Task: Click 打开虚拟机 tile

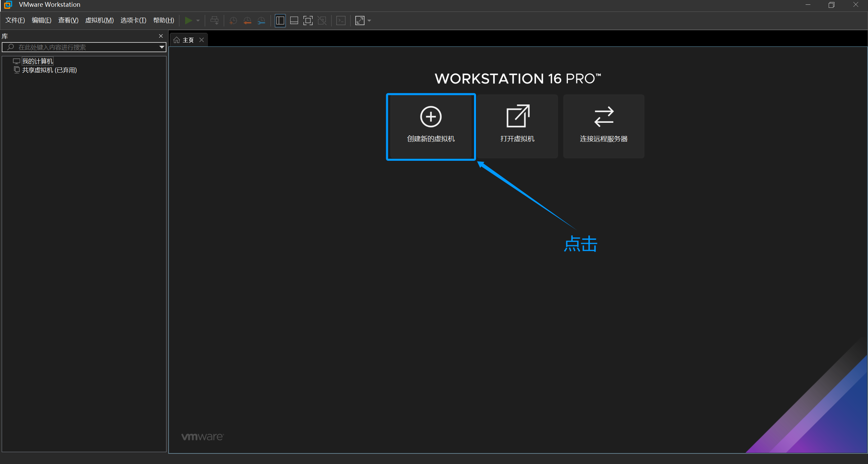Action: click(x=517, y=126)
